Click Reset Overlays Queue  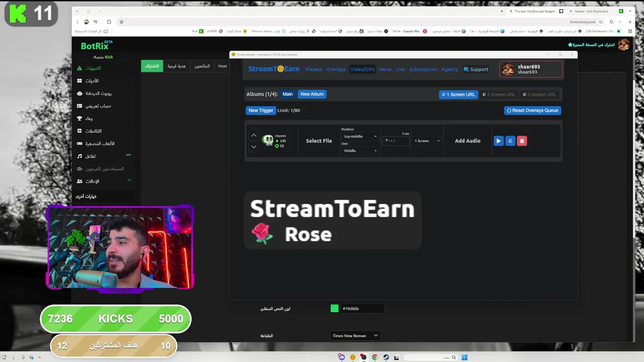point(532,110)
